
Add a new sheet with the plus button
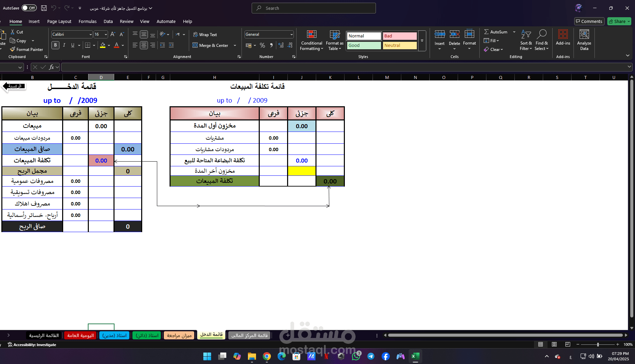point(288,335)
